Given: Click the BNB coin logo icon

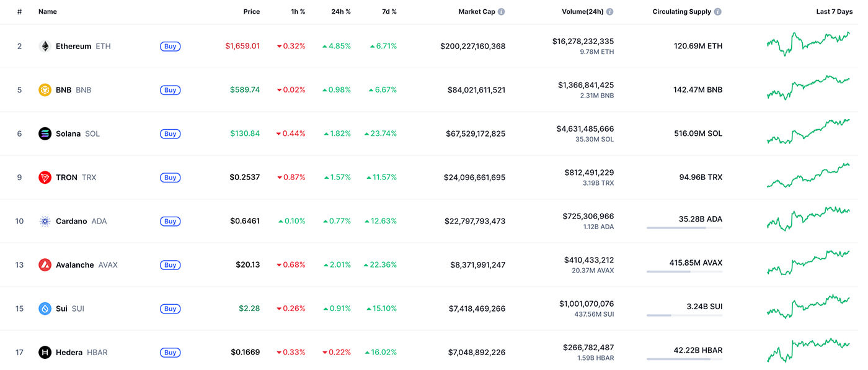Looking at the screenshot, I should 45,90.
